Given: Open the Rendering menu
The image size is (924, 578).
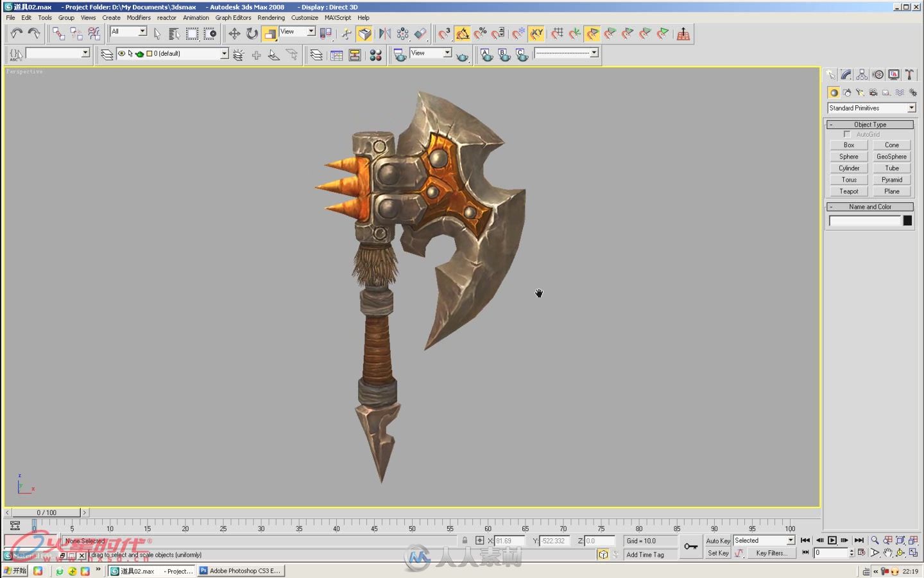Looking at the screenshot, I should (x=271, y=17).
